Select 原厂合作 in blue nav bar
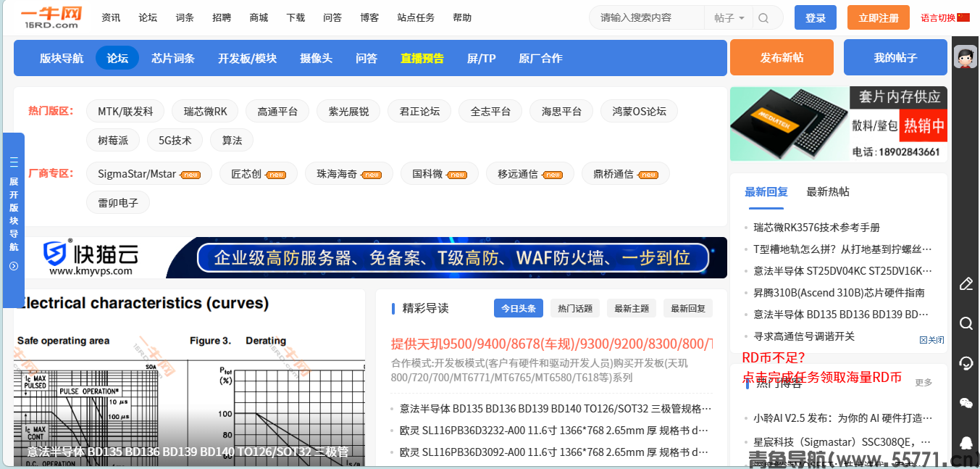 pos(540,58)
